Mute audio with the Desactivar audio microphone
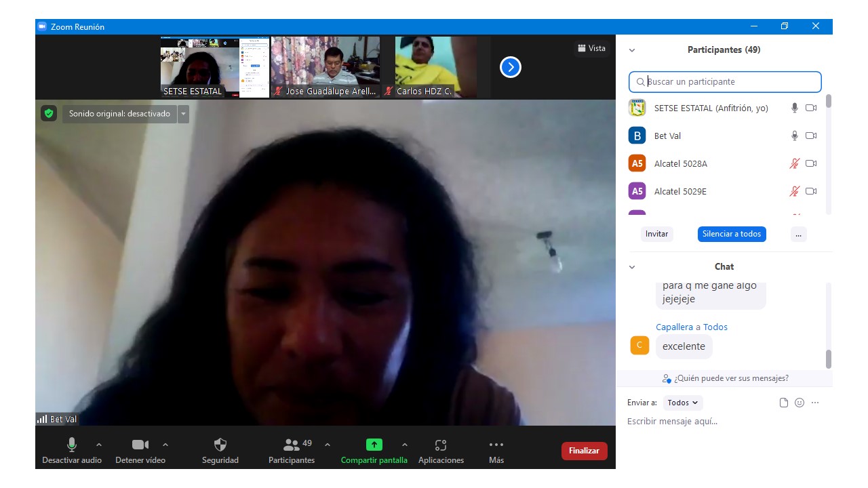The height and width of the screenshot is (488, 868). pos(72,451)
